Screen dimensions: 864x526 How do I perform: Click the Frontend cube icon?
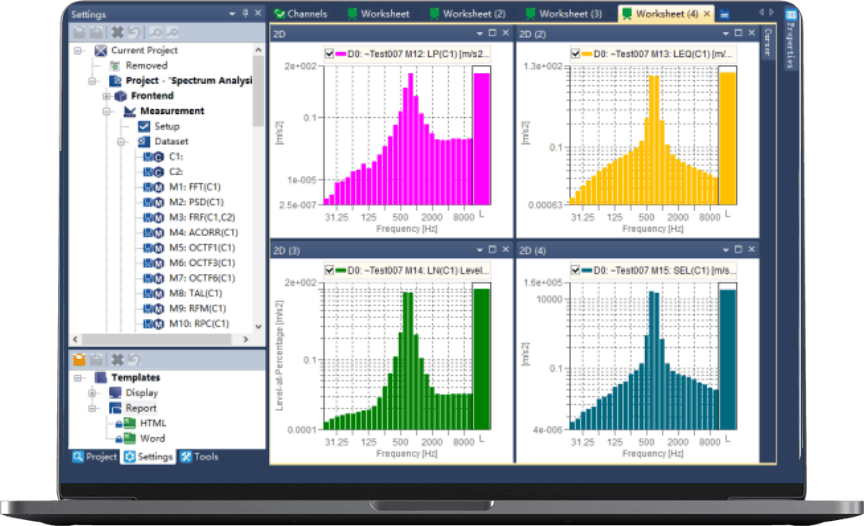pos(120,96)
